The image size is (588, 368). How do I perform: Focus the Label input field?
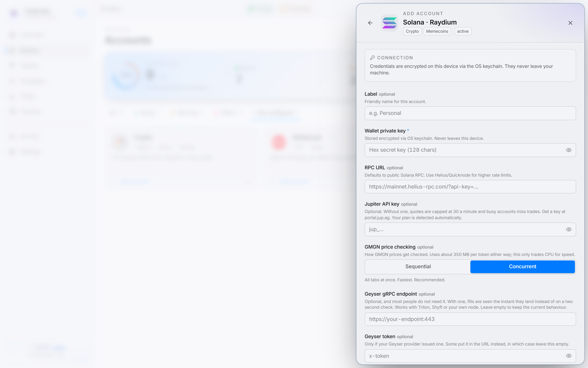(x=470, y=113)
